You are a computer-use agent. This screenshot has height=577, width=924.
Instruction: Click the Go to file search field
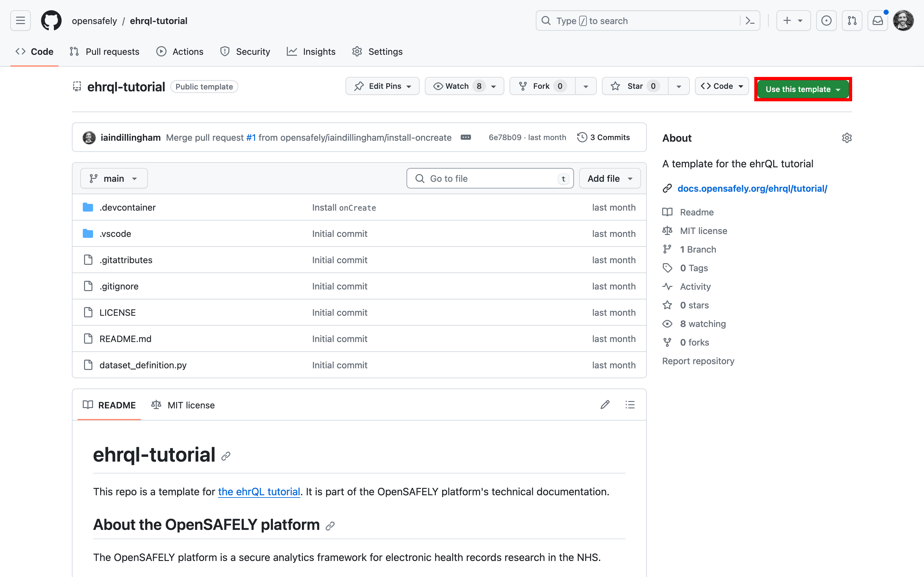click(490, 178)
